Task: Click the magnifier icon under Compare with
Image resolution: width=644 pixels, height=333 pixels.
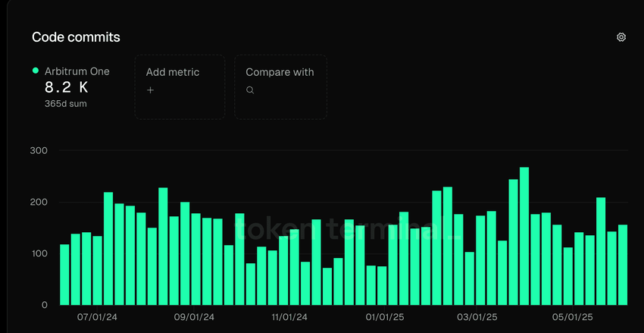Action: [250, 90]
